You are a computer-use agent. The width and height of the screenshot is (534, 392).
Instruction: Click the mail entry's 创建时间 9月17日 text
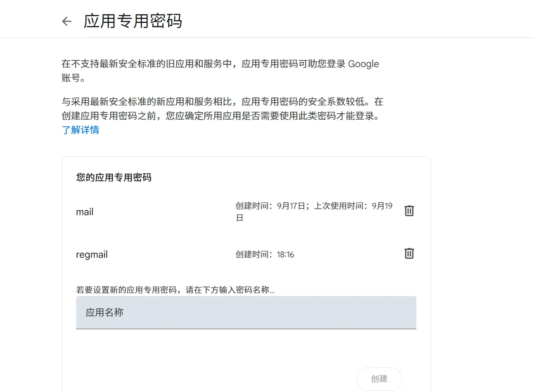(272, 206)
